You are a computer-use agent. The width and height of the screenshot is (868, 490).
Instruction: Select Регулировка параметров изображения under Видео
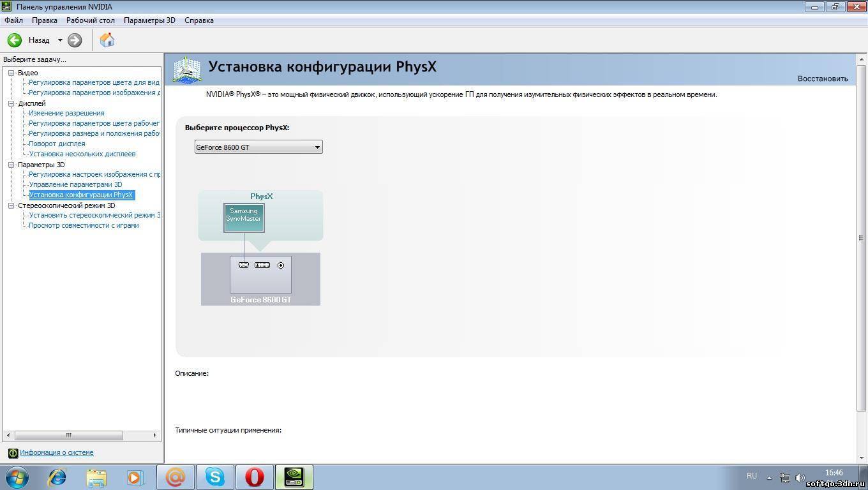pos(94,93)
